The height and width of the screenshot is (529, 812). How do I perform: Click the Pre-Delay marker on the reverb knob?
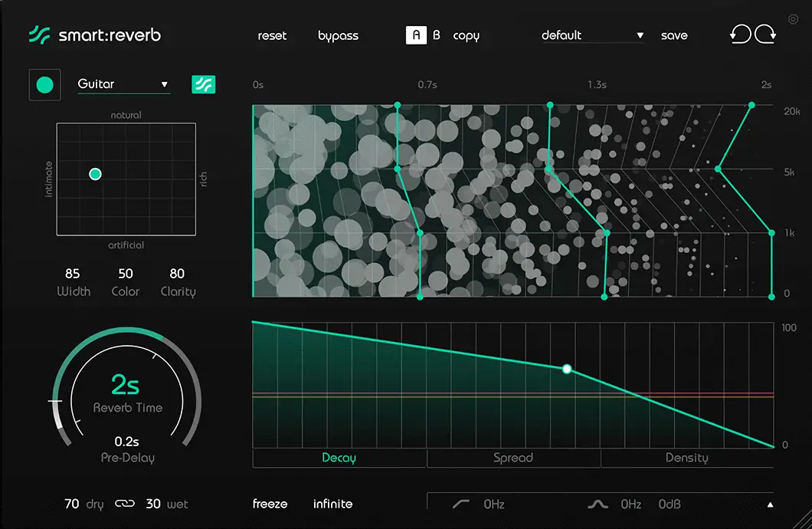(x=55, y=401)
